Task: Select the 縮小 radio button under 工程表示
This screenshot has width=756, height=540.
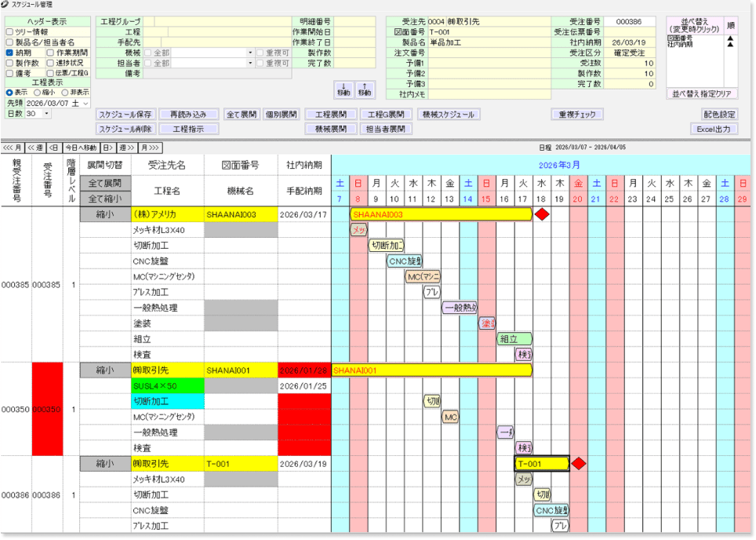Action: 37,92
